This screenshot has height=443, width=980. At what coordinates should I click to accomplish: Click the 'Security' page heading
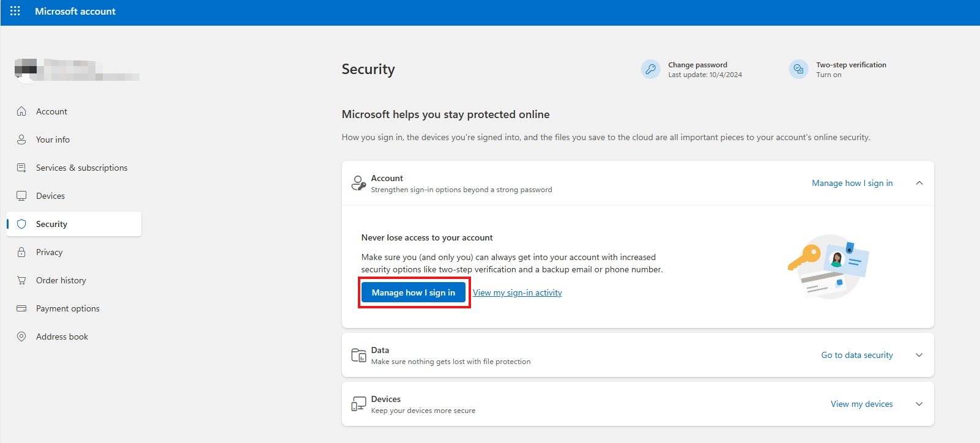tap(368, 69)
